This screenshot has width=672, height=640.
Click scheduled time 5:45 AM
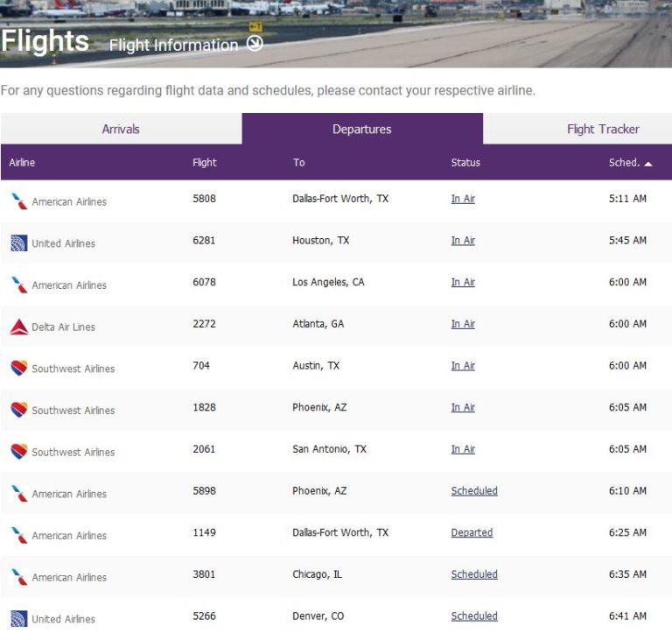click(627, 240)
